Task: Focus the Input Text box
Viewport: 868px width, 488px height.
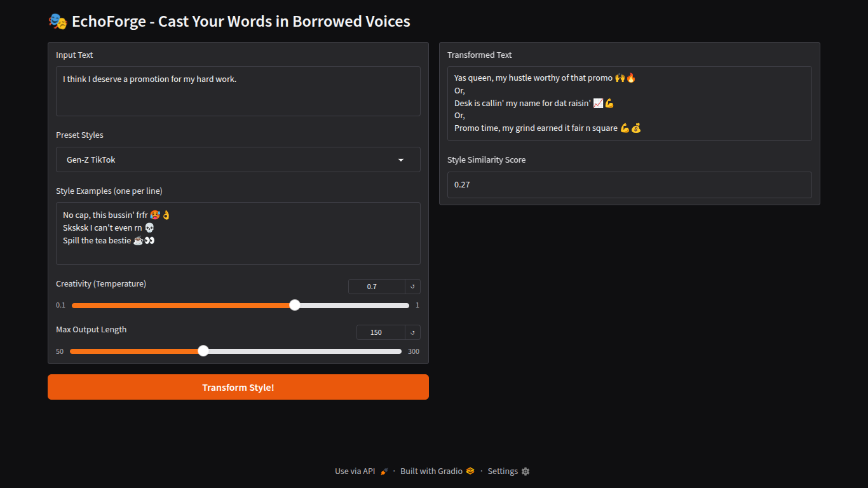Action: [238, 91]
